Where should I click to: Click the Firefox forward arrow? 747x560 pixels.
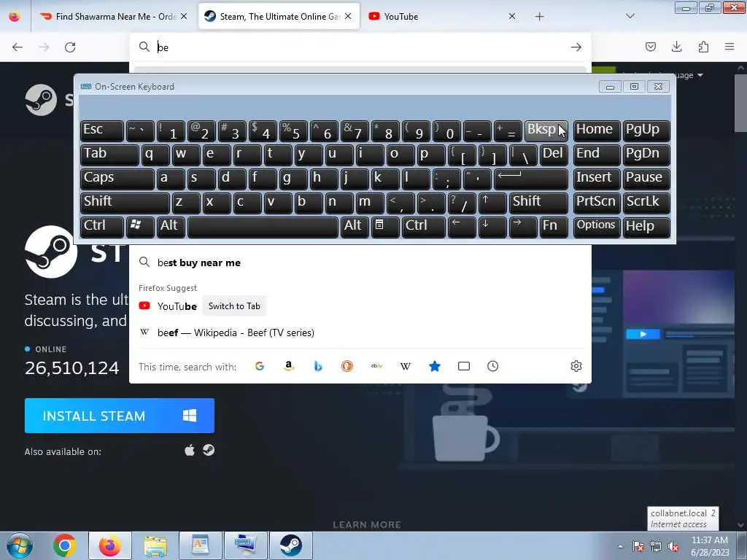click(x=44, y=47)
